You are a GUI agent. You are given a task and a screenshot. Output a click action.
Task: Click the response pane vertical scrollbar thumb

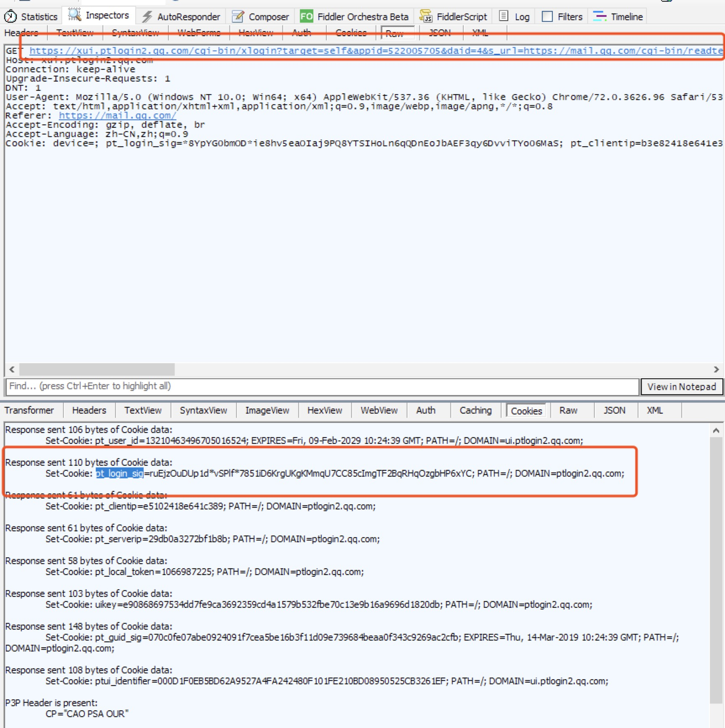[716, 570]
